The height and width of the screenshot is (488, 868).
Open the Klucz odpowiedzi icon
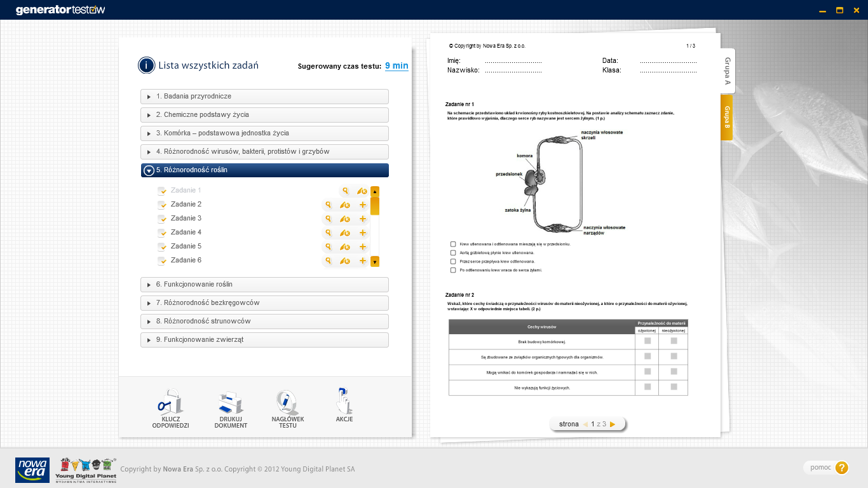pyautogui.click(x=170, y=402)
